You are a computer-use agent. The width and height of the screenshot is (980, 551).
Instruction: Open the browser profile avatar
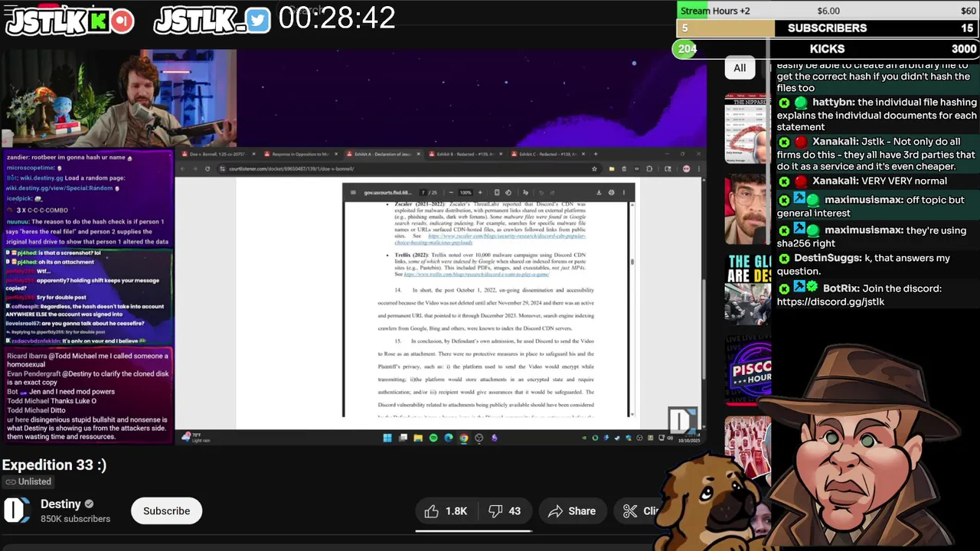(686, 168)
